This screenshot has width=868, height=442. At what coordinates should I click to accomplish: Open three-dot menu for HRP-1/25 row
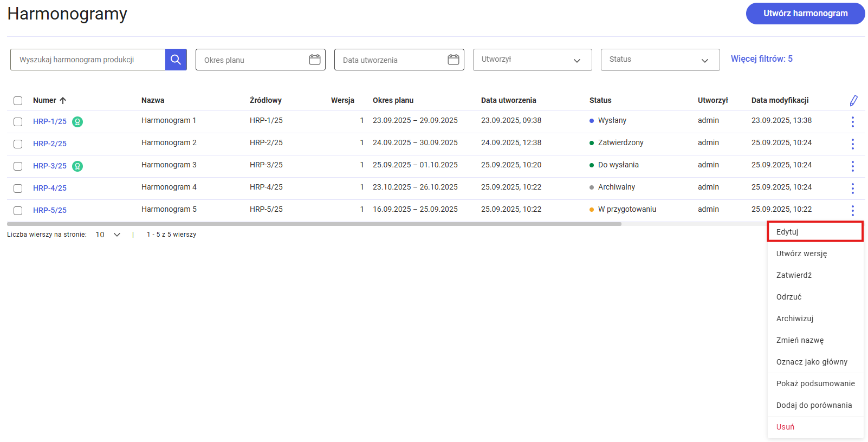pyautogui.click(x=852, y=121)
